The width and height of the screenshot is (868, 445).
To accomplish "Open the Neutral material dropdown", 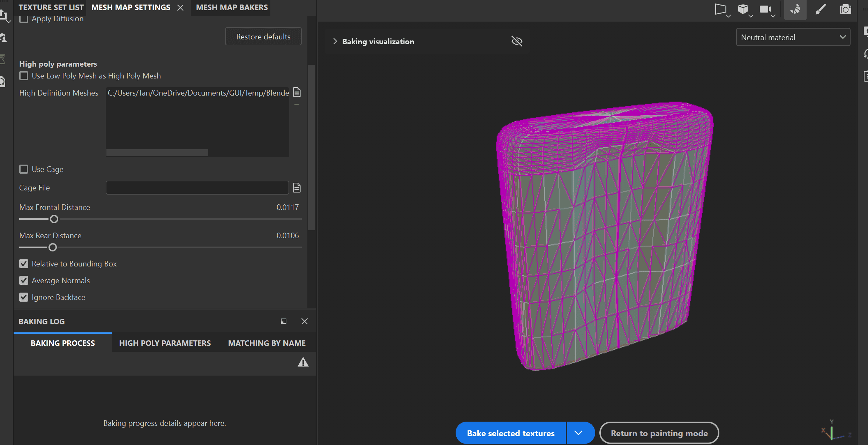I will [793, 37].
